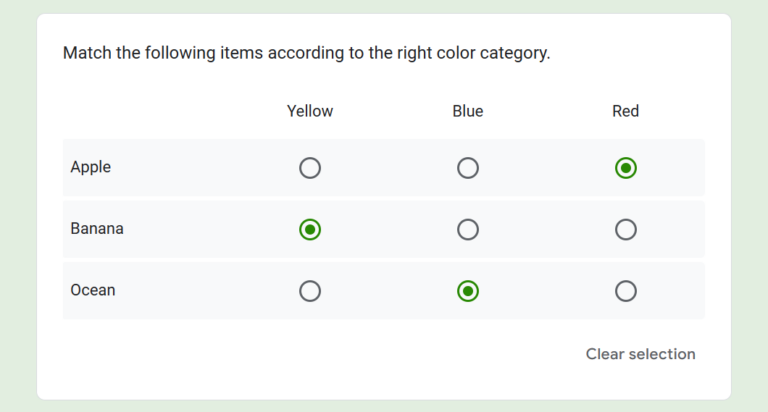Click the question text about color category

(306, 53)
